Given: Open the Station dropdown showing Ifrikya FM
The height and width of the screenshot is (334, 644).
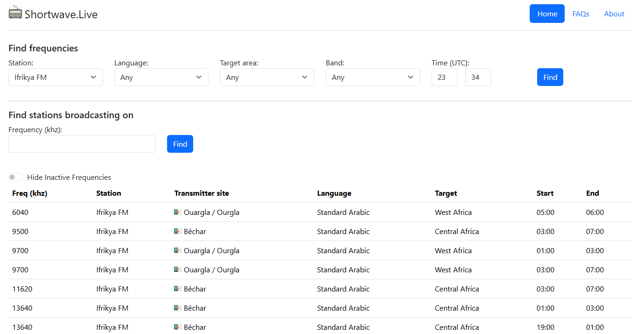Looking at the screenshot, I should pos(56,77).
